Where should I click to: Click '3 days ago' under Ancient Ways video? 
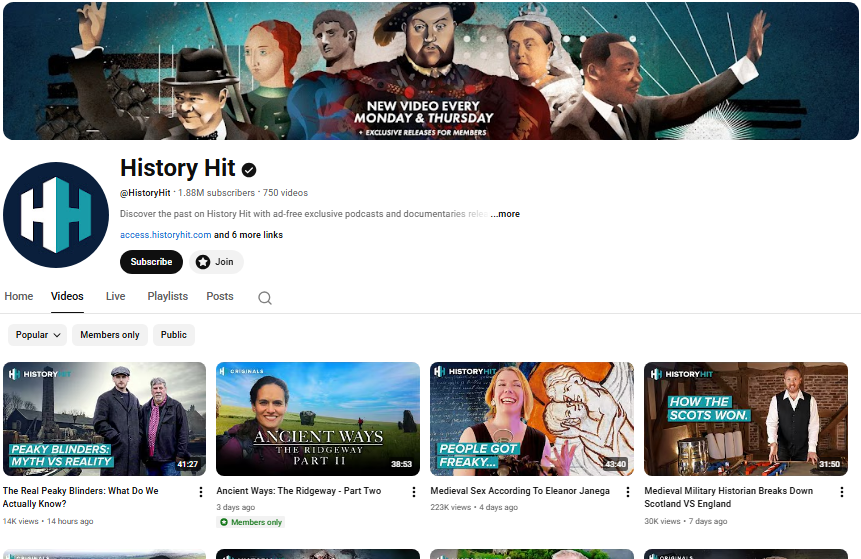236,507
